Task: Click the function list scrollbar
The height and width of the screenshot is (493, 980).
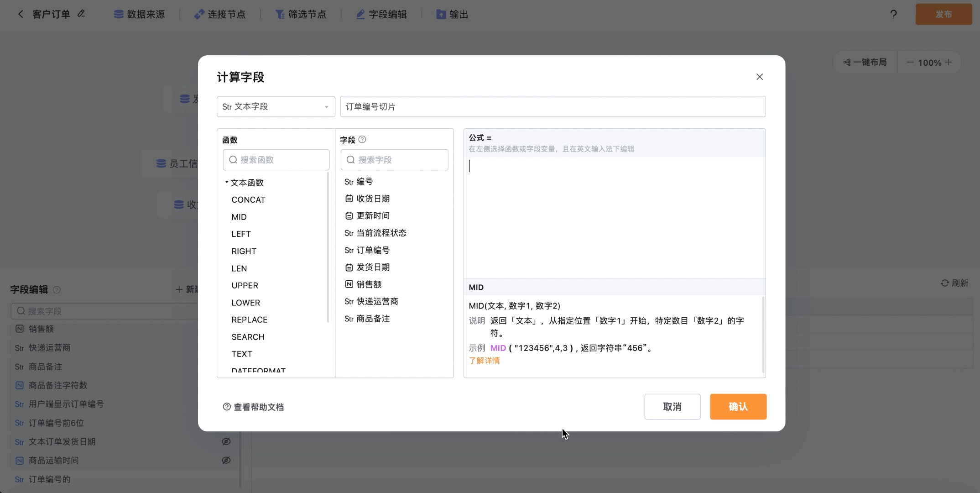Action: coord(328,248)
